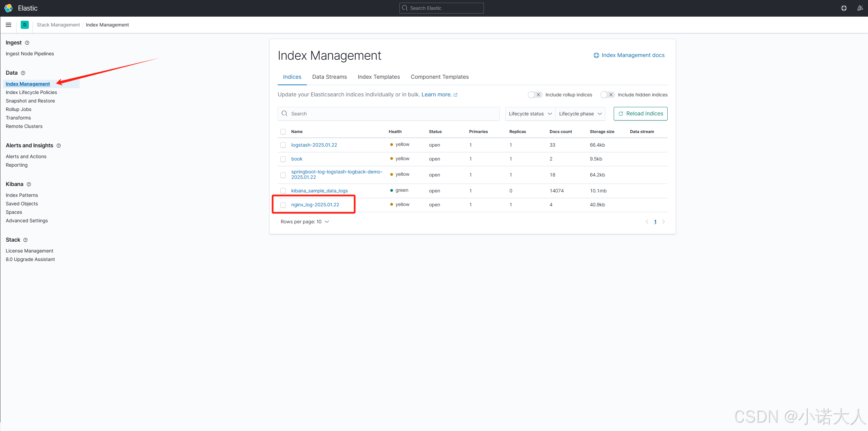The width and height of the screenshot is (868, 431).
Task: Open the book index link
Action: tap(297, 159)
